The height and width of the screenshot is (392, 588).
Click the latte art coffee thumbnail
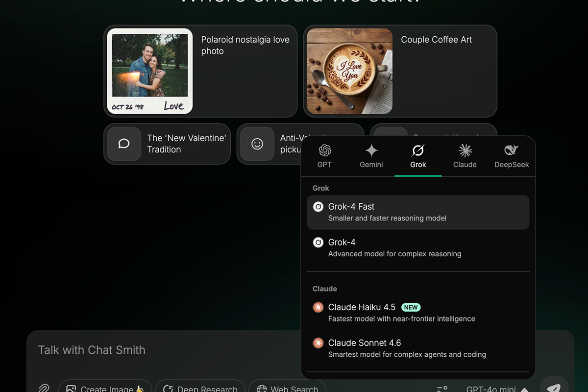click(349, 71)
